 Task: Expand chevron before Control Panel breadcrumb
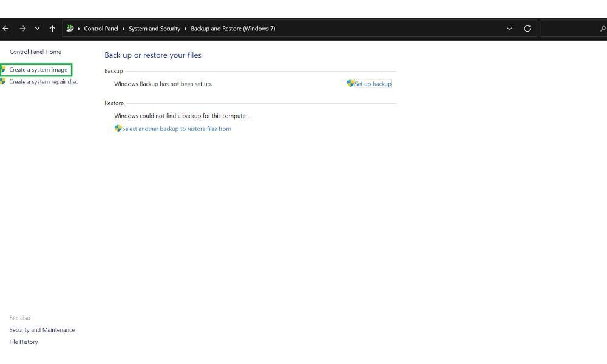pos(78,29)
